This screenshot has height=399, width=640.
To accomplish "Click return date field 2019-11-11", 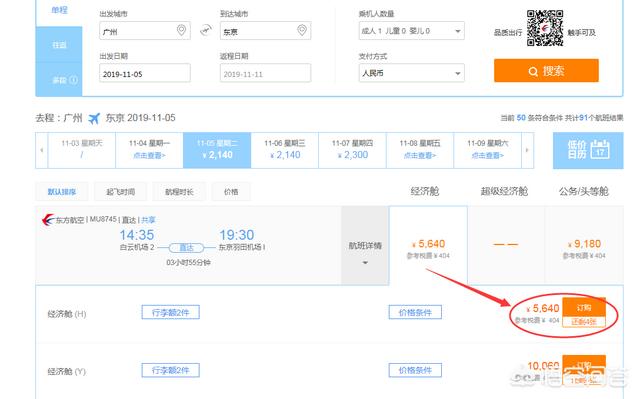I will coord(265,73).
